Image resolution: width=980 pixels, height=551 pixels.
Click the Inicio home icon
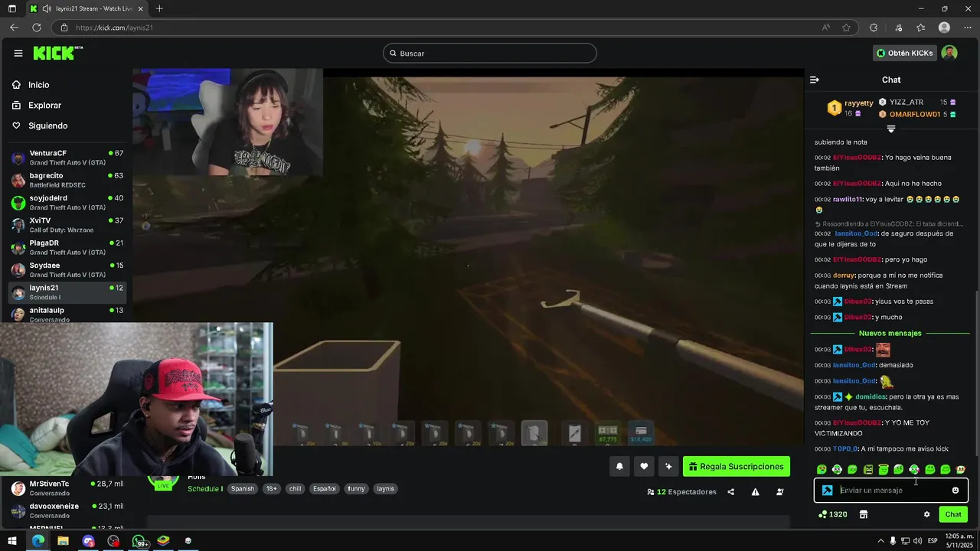[17, 85]
